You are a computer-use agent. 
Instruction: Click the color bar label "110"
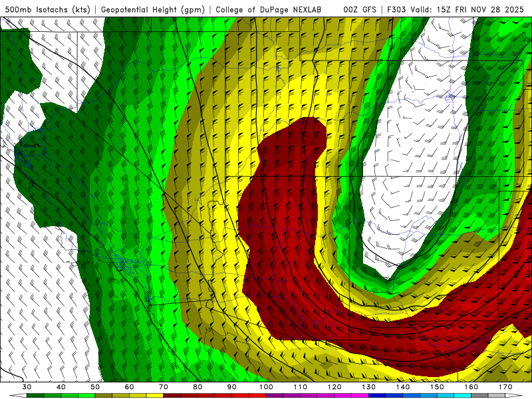click(x=301, y=387)
